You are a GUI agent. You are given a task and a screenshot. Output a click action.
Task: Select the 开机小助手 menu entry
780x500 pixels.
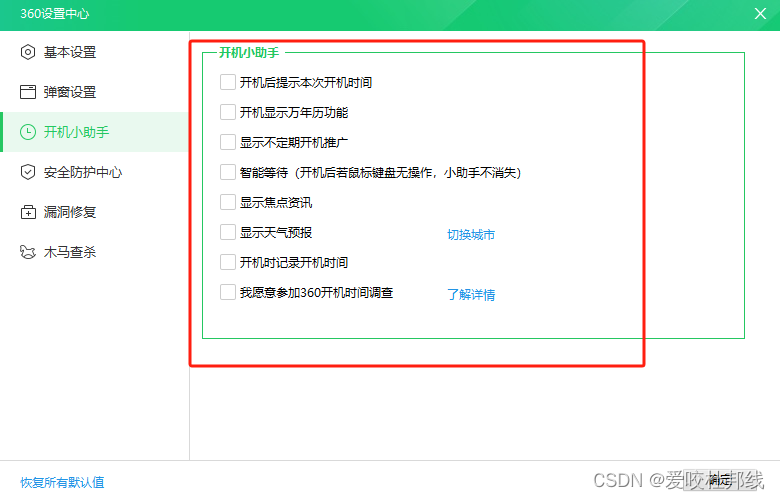pyautogui.click(x=95, y=132)
